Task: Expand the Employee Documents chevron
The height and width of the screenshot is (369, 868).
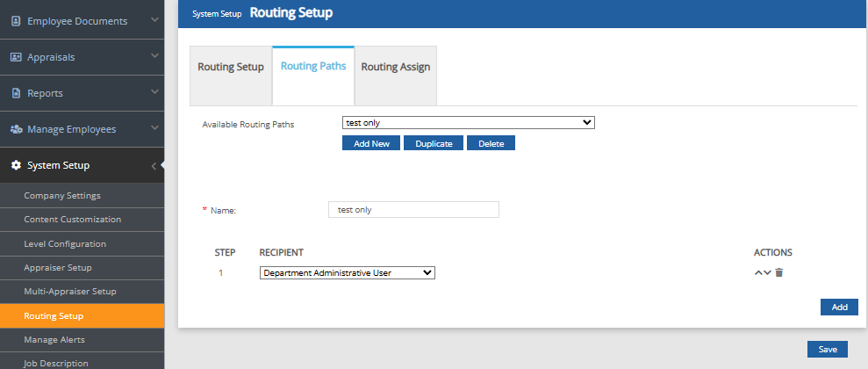Action: click(x=154, y=20)
